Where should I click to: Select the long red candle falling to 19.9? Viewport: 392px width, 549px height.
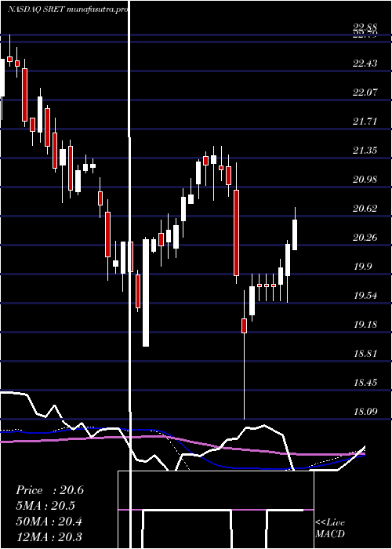[x=236, y=232]
